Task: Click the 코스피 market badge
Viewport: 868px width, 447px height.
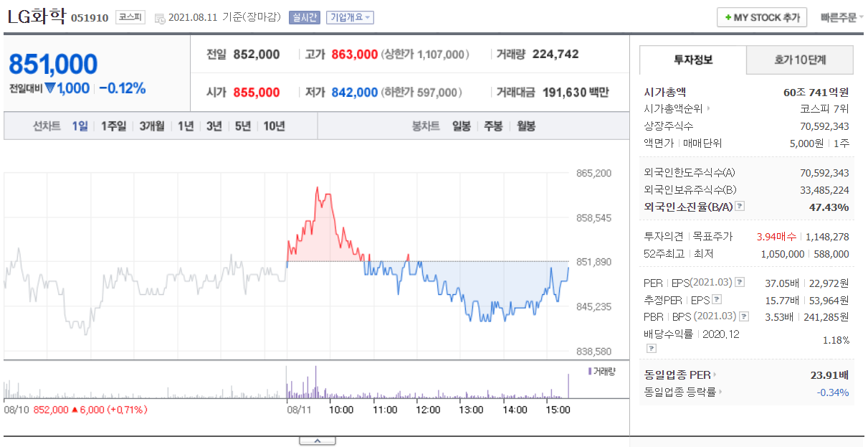Action: (130, 17)
